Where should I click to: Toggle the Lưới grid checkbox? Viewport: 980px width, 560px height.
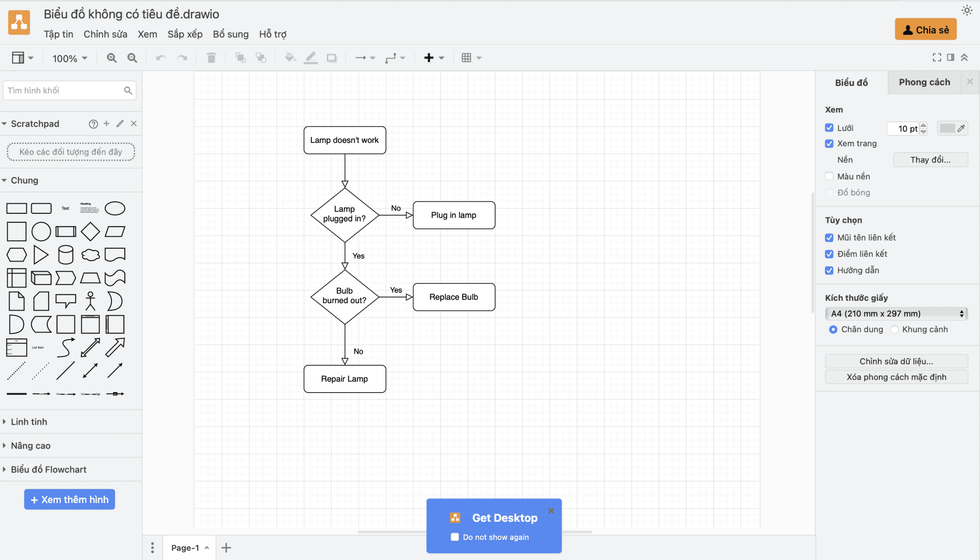pyautogui.click(x=829, y=128)
